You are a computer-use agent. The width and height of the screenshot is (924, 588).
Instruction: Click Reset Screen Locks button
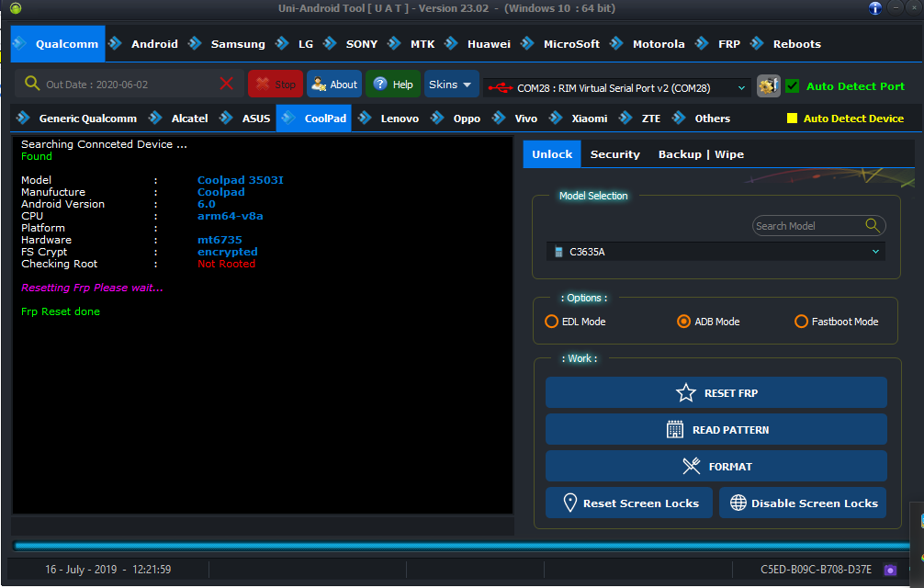point(629,503)
